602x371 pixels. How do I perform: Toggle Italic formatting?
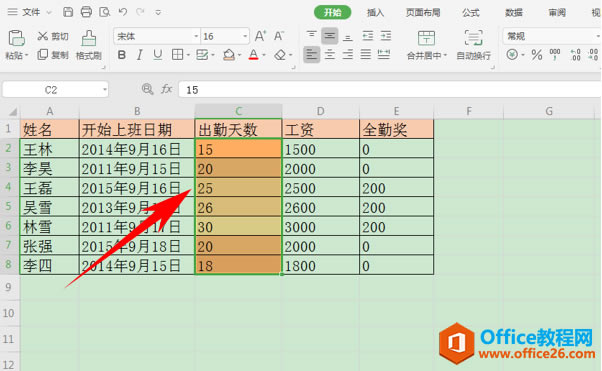click(140, 55)
